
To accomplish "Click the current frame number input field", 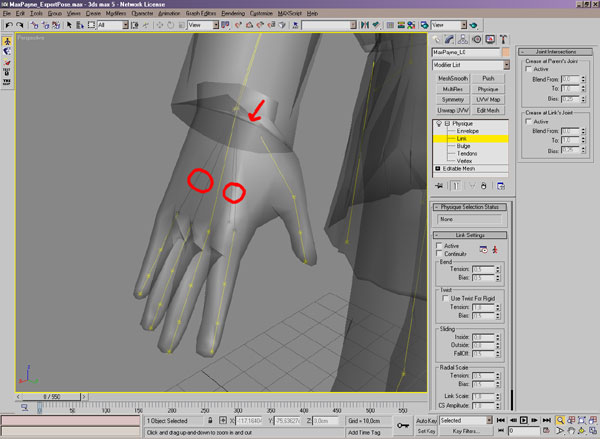I will [x=523, y=431].
